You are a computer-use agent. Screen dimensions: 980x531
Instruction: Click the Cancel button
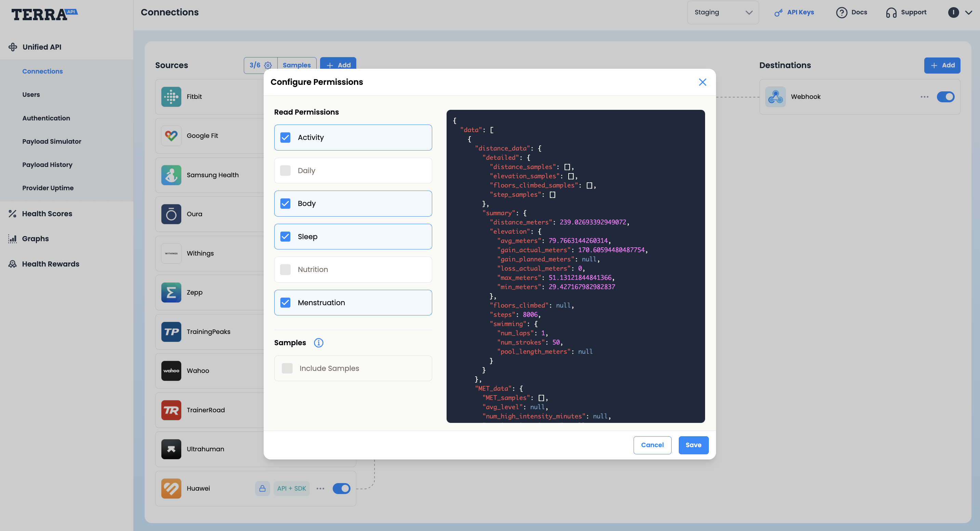[x=652, y=445]
